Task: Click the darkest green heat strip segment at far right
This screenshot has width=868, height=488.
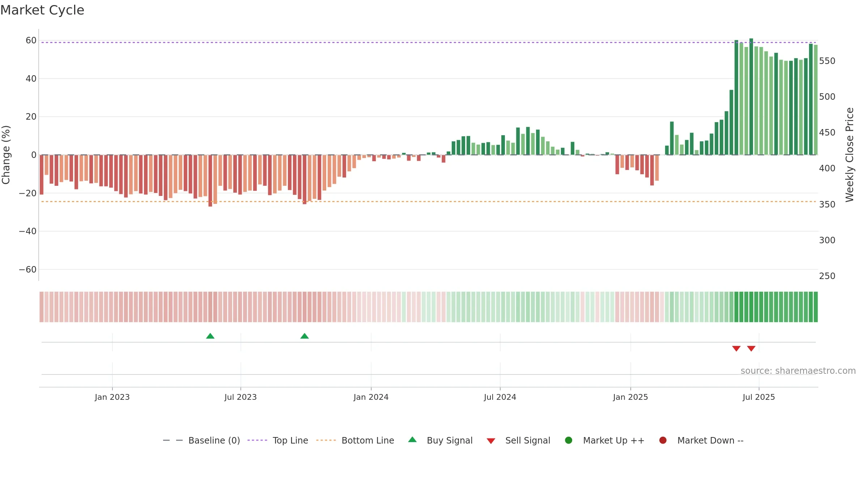Action: point(816,307)
